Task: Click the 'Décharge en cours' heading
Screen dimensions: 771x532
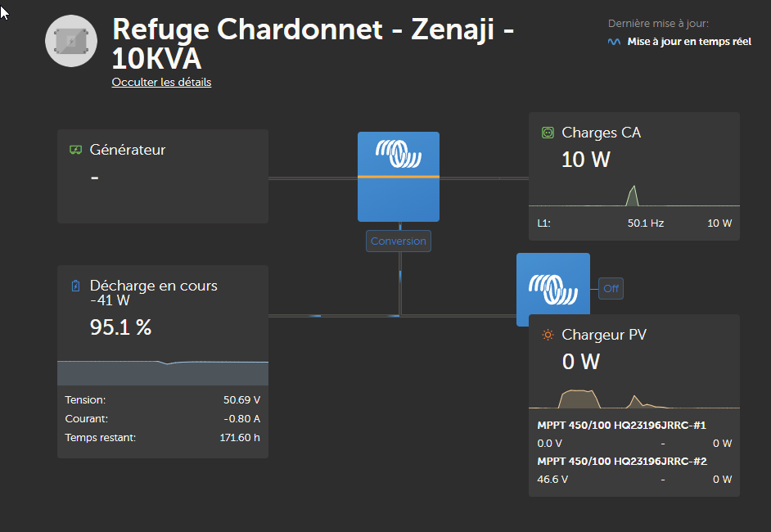Action: pos(153,286)
